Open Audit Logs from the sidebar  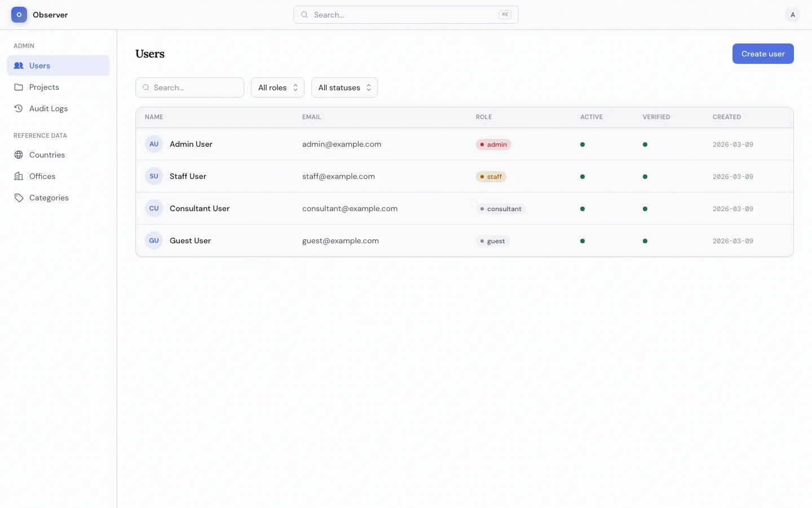click(x=58, y=108)
